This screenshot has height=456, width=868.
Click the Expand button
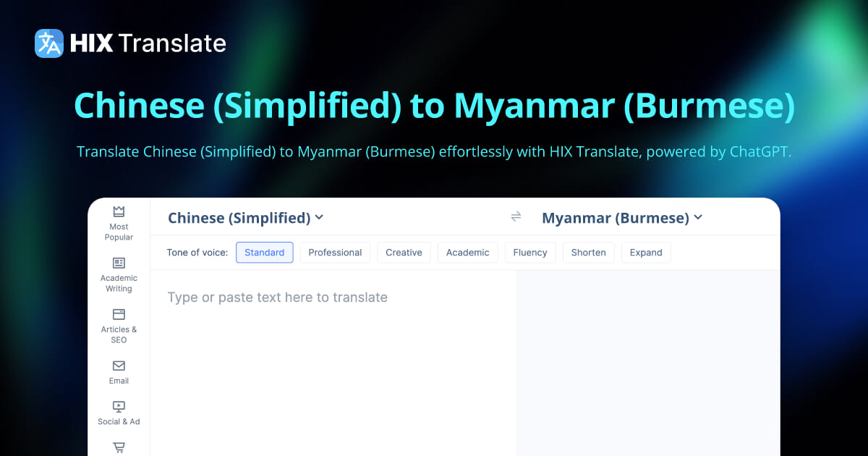(x=646, y=252)
